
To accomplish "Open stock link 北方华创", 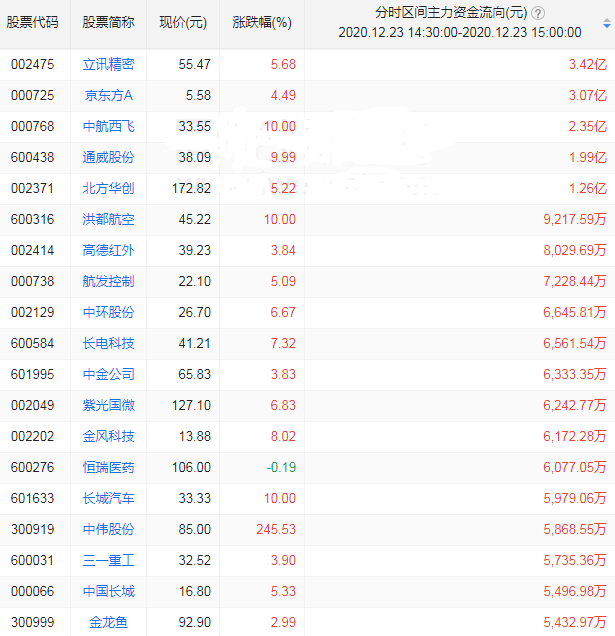I will click(108, 189).
